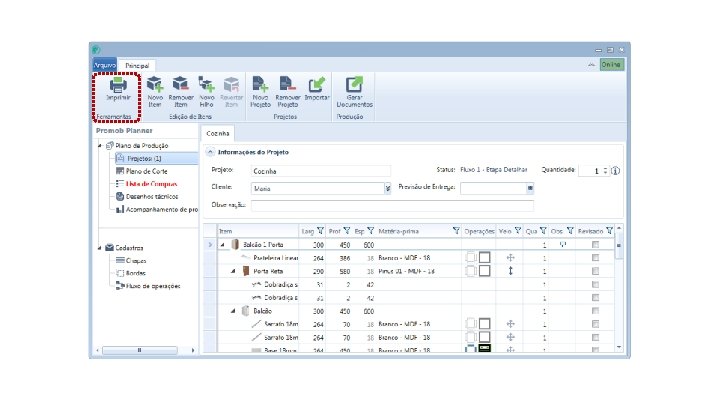Click the Quantidade stepper arrows
The height and width of the screenshot is (405, 720).
coord(605,171)
